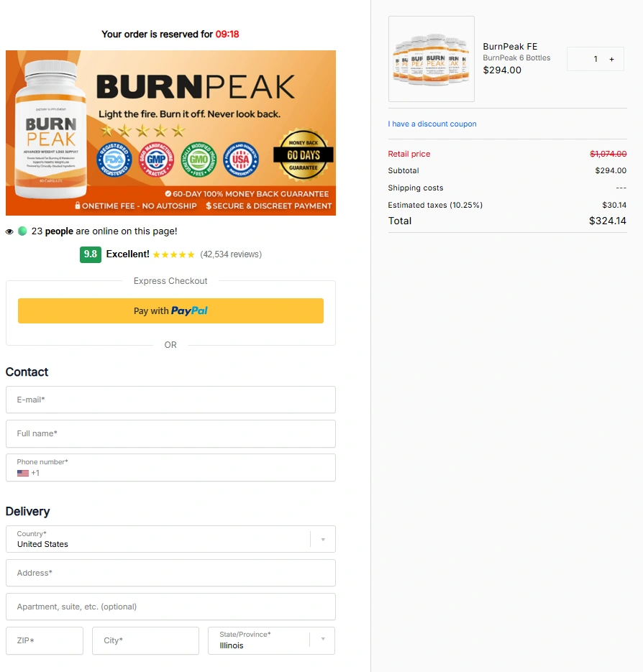Click the E-mail input field
Screen dimensions: 643x672
coord(170,400)
